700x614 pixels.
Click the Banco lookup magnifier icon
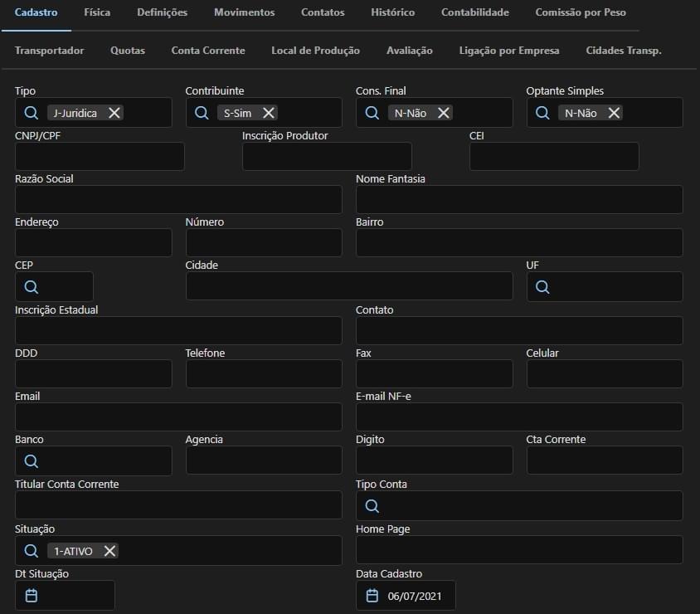click(x=31, y=460)
